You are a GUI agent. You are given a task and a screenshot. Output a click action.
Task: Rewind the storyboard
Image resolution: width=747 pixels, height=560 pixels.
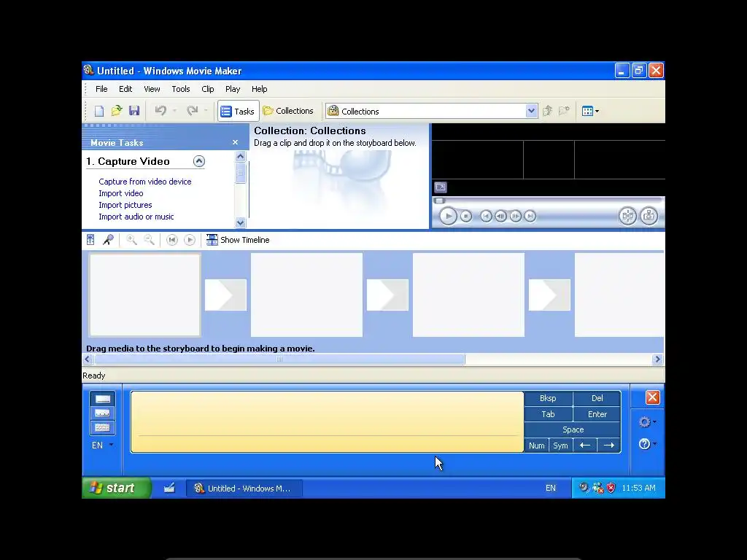172,240
